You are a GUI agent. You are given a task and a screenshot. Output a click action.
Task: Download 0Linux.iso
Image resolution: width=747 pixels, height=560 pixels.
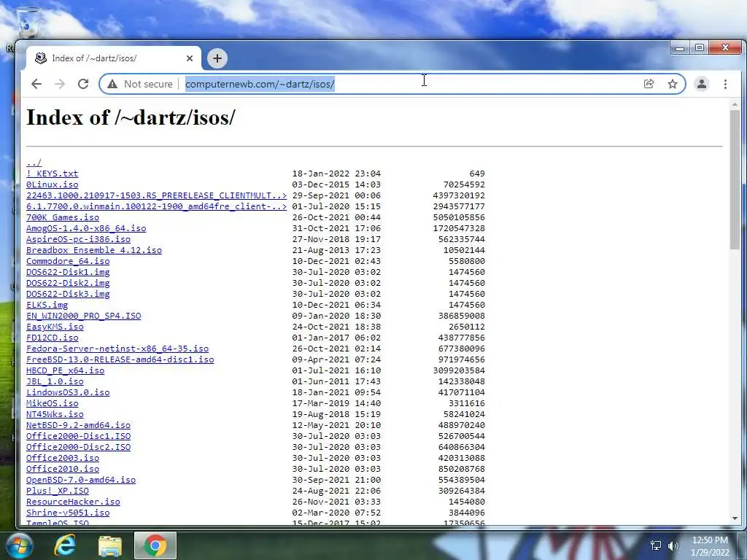52,184
